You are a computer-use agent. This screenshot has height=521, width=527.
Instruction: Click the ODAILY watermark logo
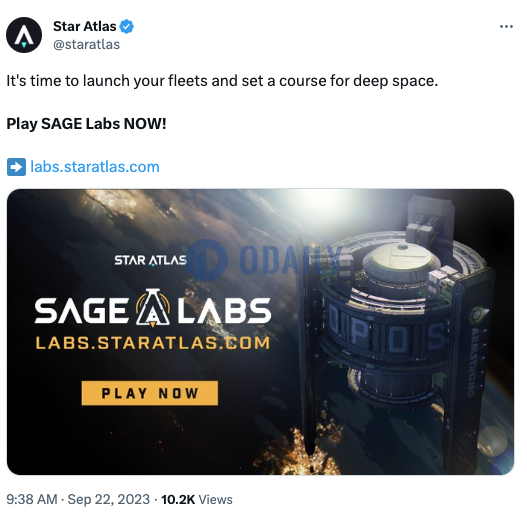pos(264,260)
